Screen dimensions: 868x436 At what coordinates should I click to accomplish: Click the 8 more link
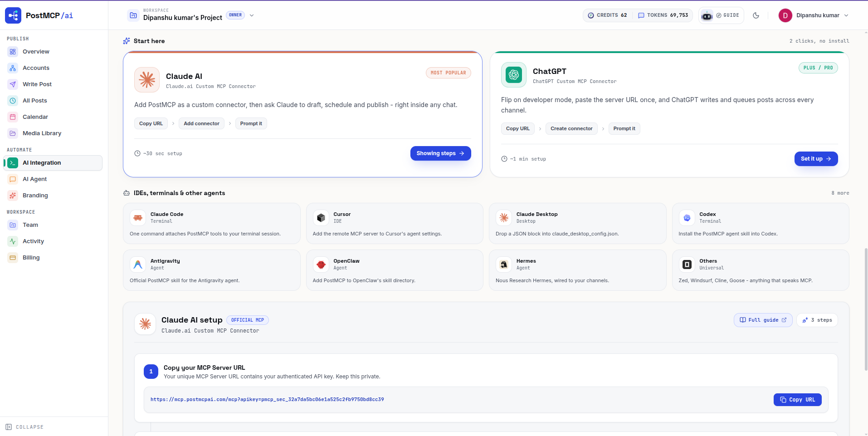click(x=840, y=193)
